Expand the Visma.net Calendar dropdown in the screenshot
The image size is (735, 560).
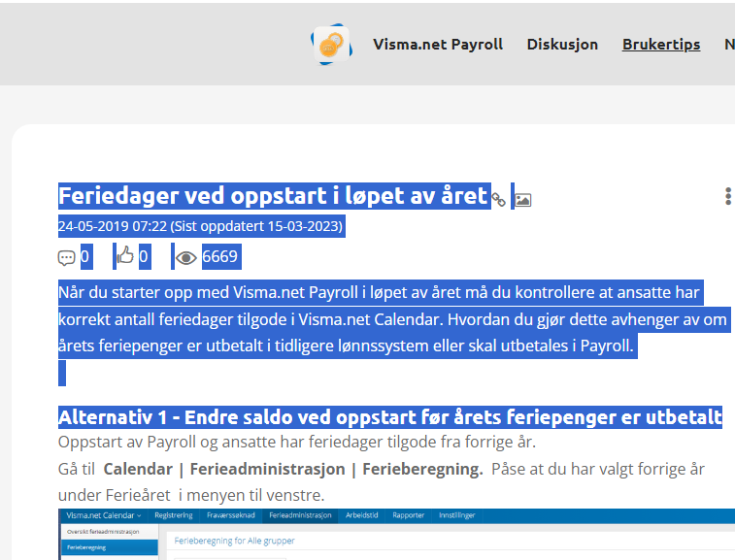click(104, 515)
